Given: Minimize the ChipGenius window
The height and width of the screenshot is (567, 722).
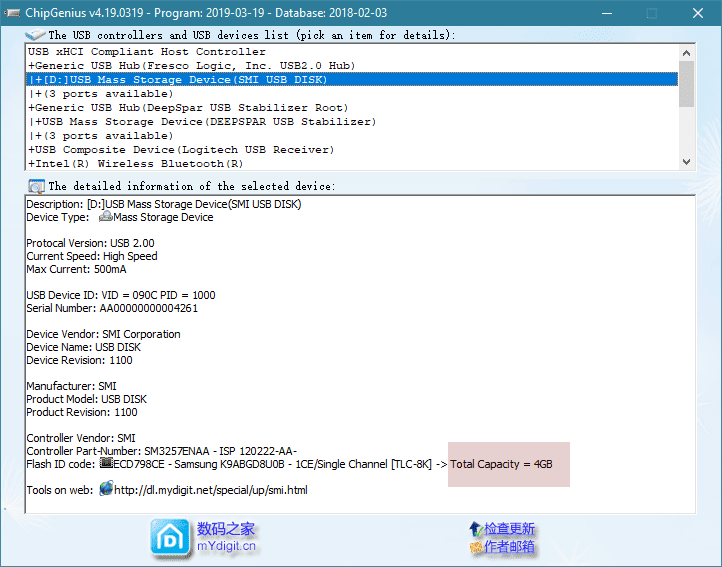Looking at the screenshot, I should pyautogui.click(x=607, y=13).
